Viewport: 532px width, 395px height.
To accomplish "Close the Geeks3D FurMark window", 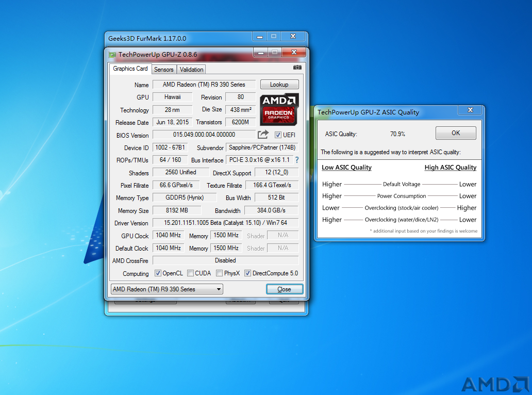I will pos(293,36).
